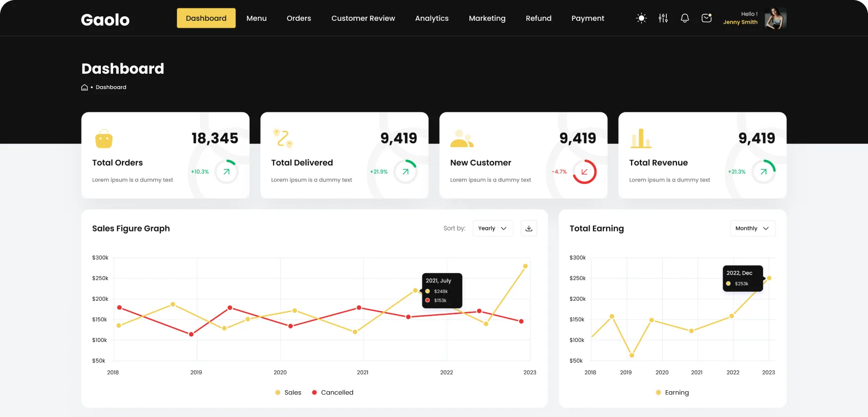
Task: Click the $248k tooltip value
Action: click(441, 291)
